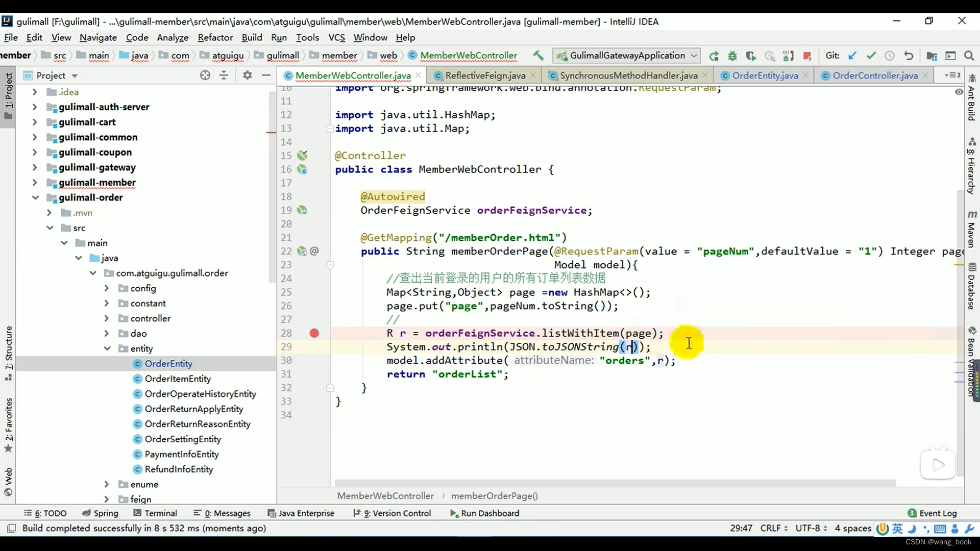Viewport: 980px width, 551px height.
Task: Stop the running application (red square)
Action: [x=807, y=56]
